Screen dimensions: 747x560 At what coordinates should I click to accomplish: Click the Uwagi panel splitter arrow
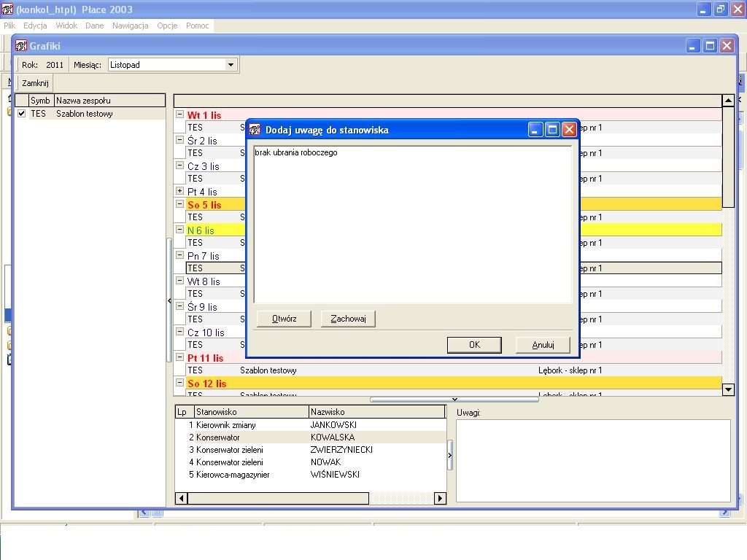pos(449,455)
